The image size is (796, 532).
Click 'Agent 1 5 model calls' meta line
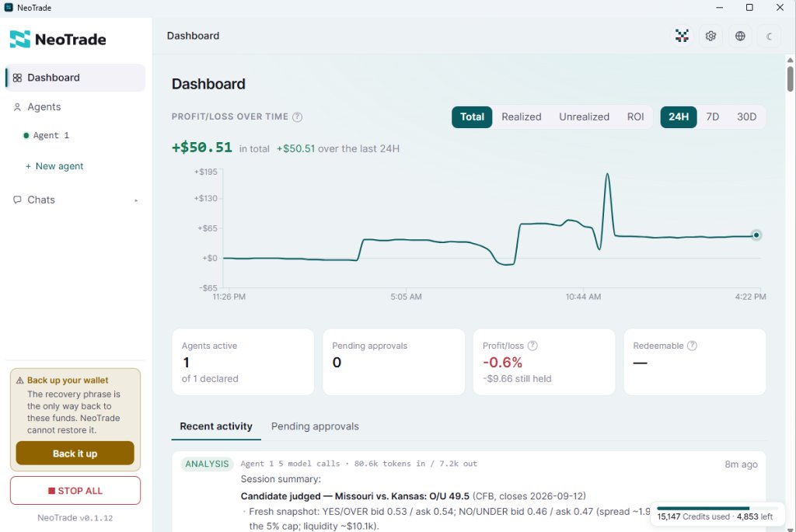[x=359, y=464]
